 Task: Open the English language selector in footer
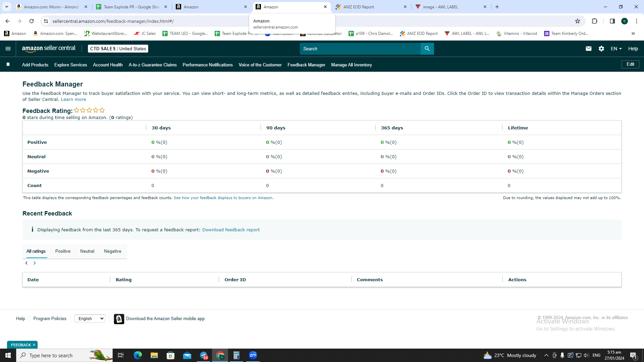(90, 319)
